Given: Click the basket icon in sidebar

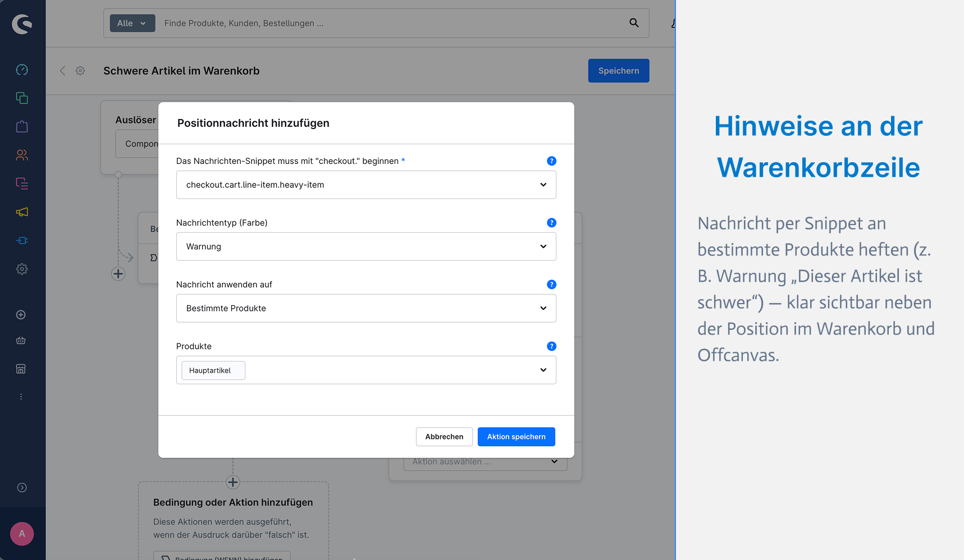Looking at the screenshot, I should click(x=21, y=341).
